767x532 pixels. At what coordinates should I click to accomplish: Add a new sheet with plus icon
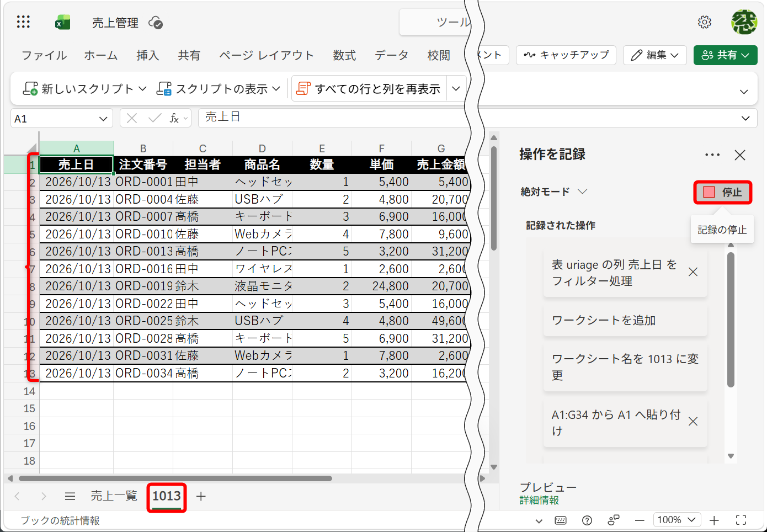[x=201, y=496]
